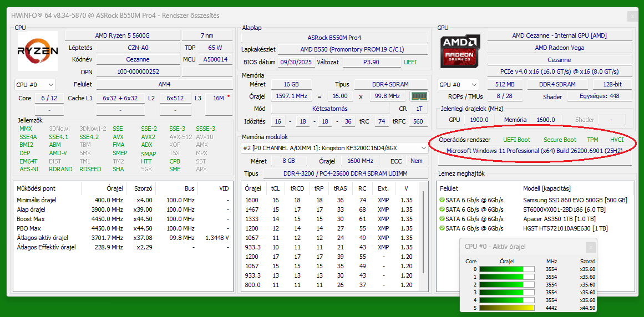644x317 pixels.
Task: Click the AMD Radeon Vega field
Action: point(559,48)
